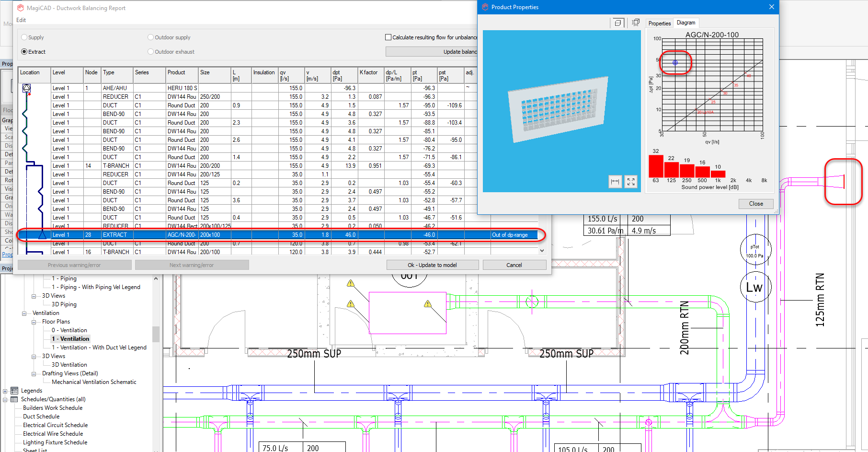Click the solid-box view icon above the 3D preview
868x452 pixels.
coord(617,23)
